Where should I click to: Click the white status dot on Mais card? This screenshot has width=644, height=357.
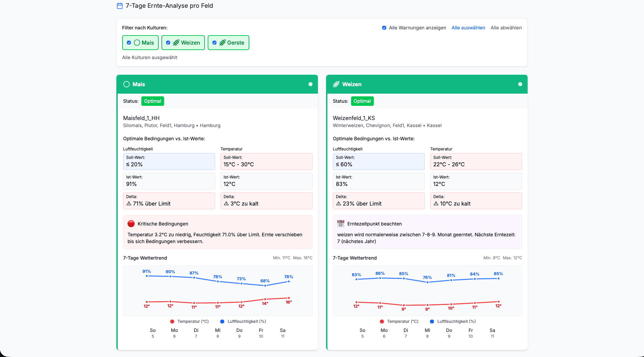tap(310, 84)
